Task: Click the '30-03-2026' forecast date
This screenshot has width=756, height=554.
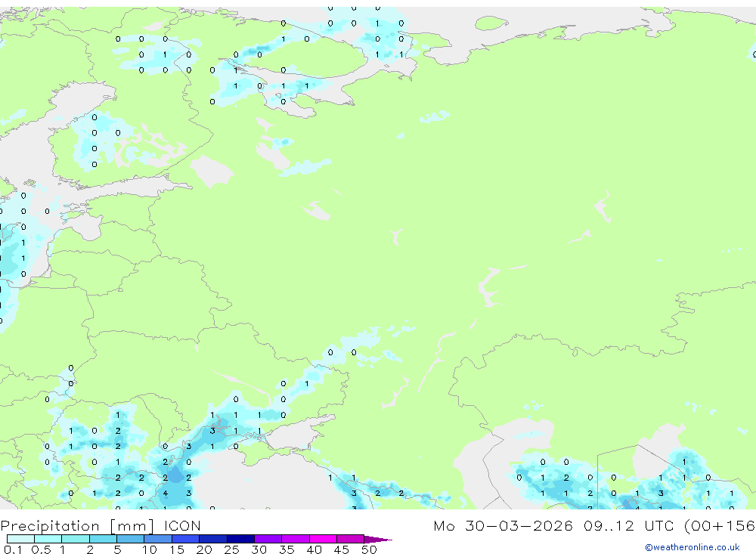Action: coord(519,525)
